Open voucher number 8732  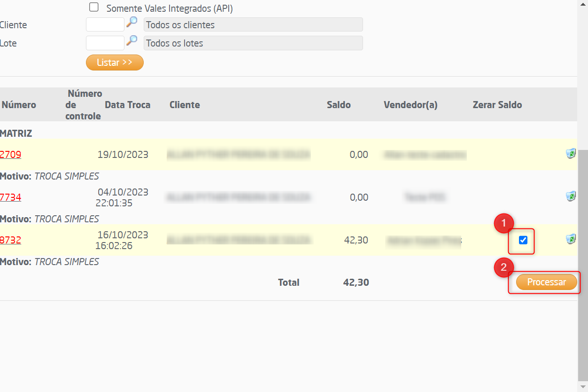[x=10, y=240]
